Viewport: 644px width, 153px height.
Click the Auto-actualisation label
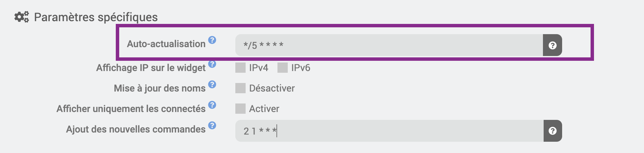coord(166,44)
